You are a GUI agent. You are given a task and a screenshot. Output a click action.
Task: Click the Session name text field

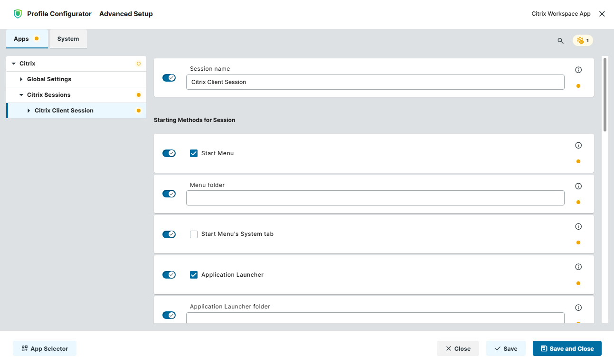pyautogui.click(x=375, y=82)
